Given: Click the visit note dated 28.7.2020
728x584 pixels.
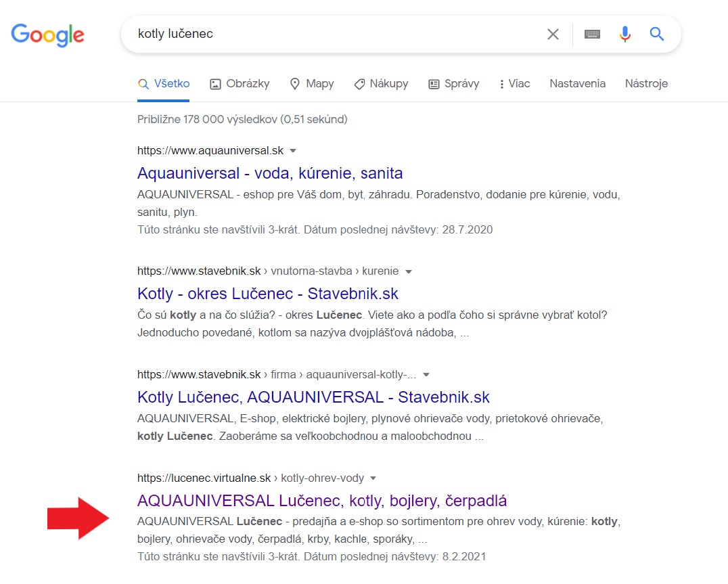Looking at the screenshot, I should [315, 230].
